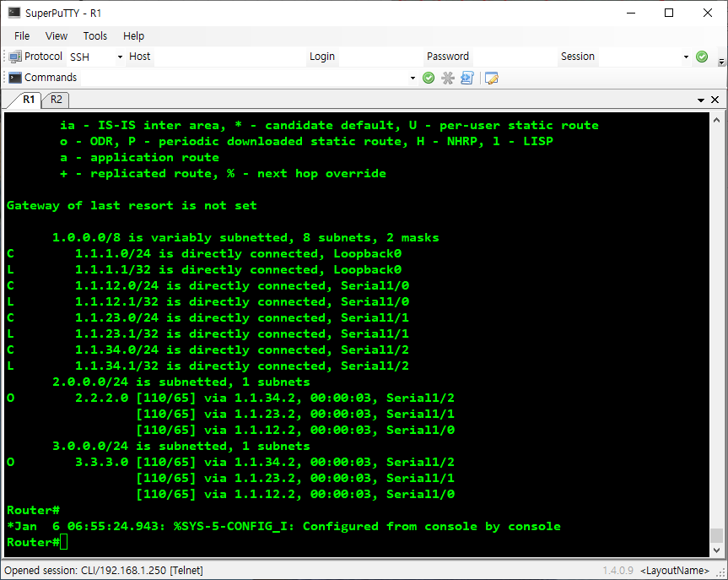The image size is (728, 580).
Task: Open the File menu
Action: click(x=22, y=35)
